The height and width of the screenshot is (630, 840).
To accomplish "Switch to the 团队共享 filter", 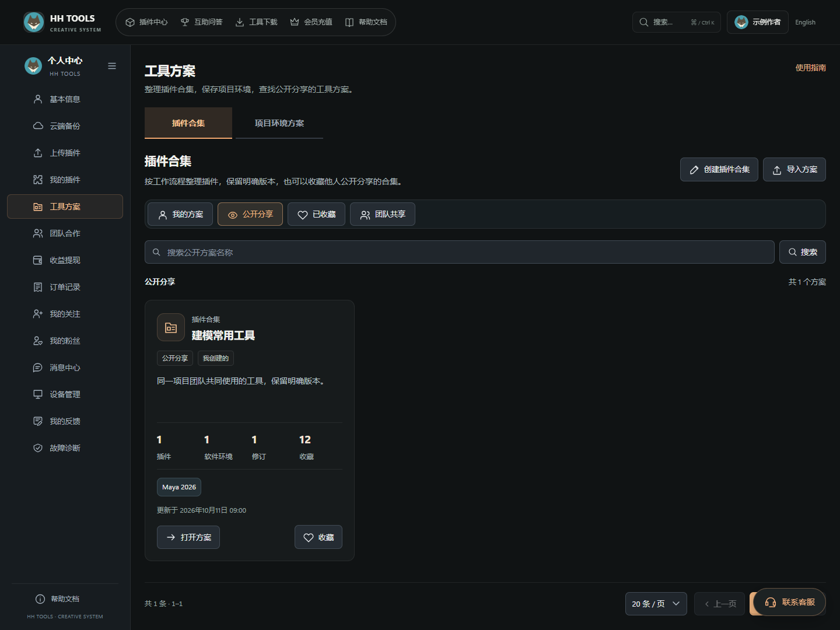I will 383,214.
